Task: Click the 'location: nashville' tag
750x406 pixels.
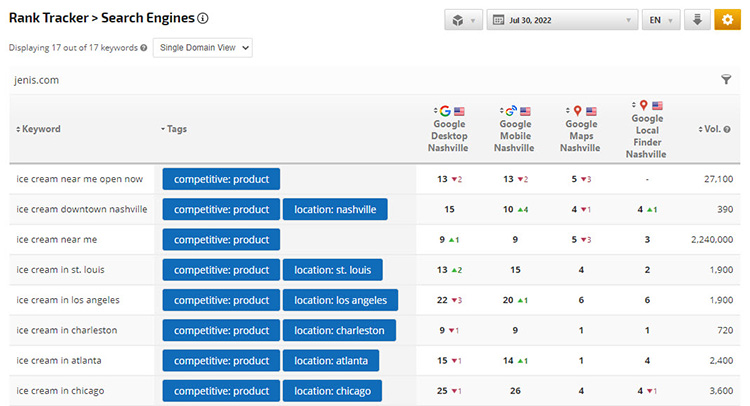Action: click(x=334, y=209)
